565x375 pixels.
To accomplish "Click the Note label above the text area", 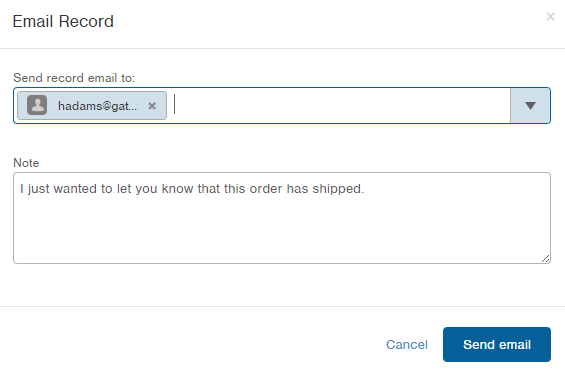I will 26,163.
